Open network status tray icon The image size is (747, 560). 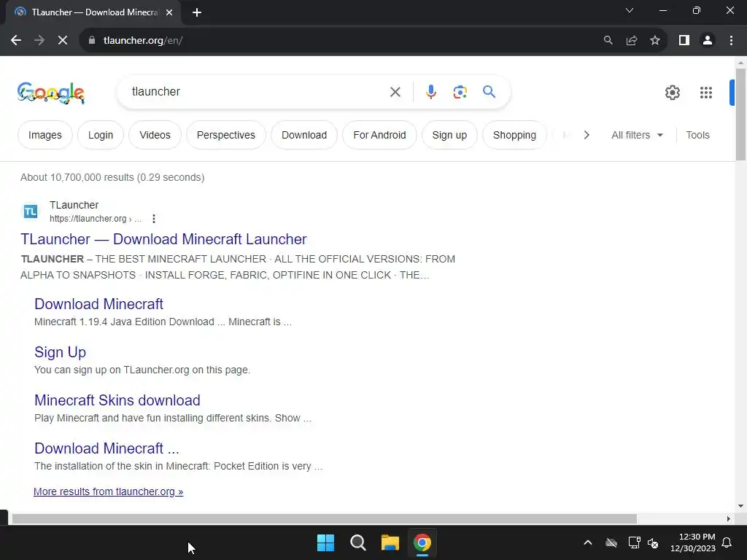tap(634, 542)
